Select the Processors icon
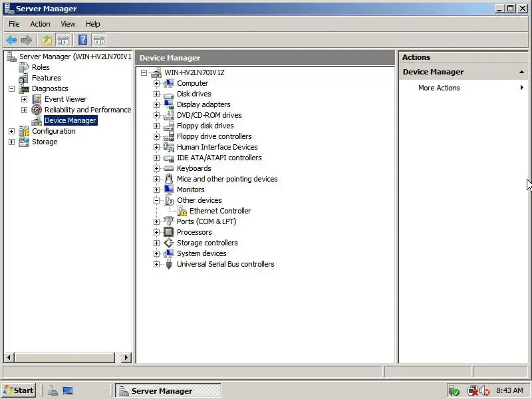 (x=169, y=232)
